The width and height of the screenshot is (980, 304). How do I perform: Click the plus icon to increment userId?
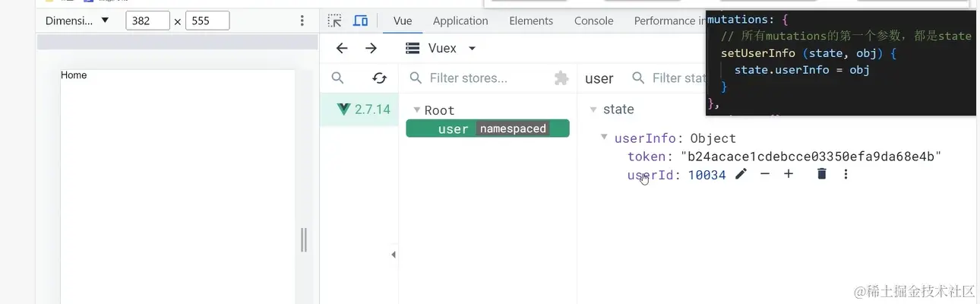coord(789,175)
